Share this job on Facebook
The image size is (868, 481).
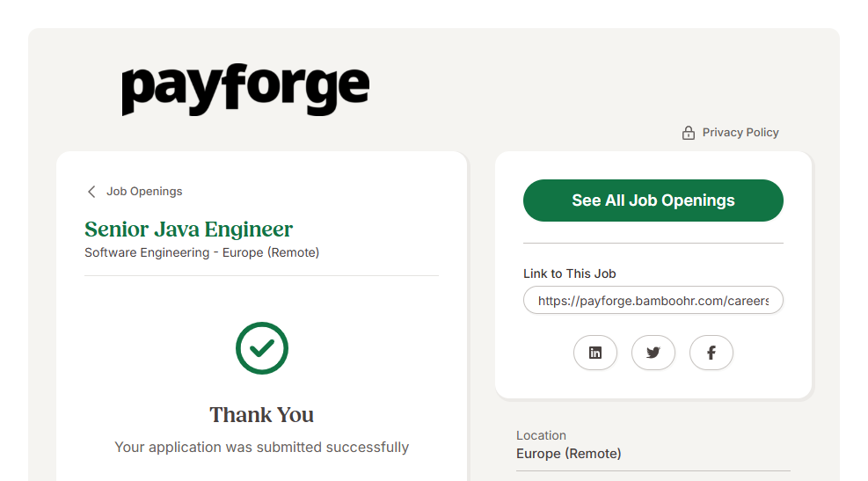711,353
